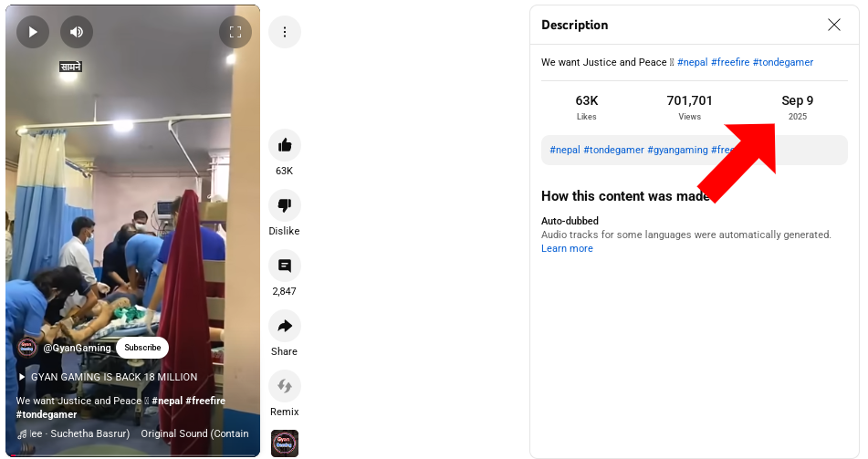The image size is (868, 459).
Task: Play the Shorts video
Action: (33, 32)
